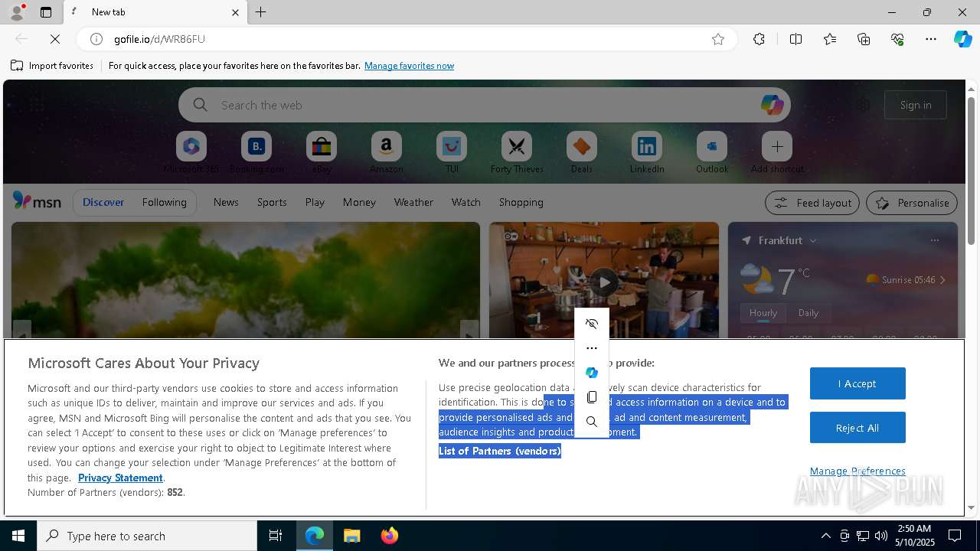980x551 pixels.
Task: Expand the Sunrise 05:46 details arrow
Action: (942, 280)
